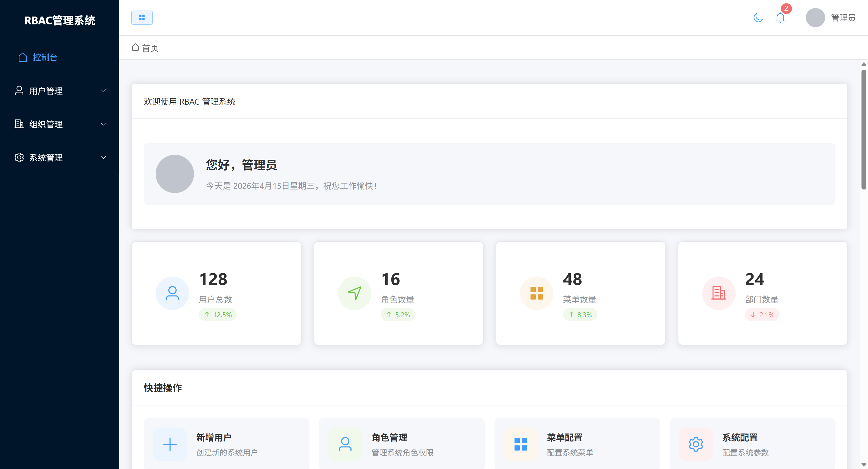The height and width of the screenshot is (469, 868).
Task: Open the 管理员 user menu
Action: pyautogui.click(x=843, y=18)
